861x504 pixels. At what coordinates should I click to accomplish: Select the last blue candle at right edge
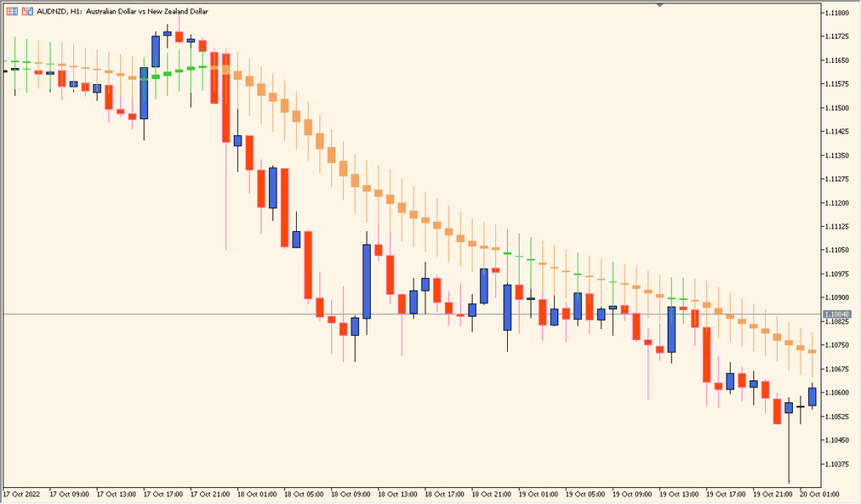point(812,396)
